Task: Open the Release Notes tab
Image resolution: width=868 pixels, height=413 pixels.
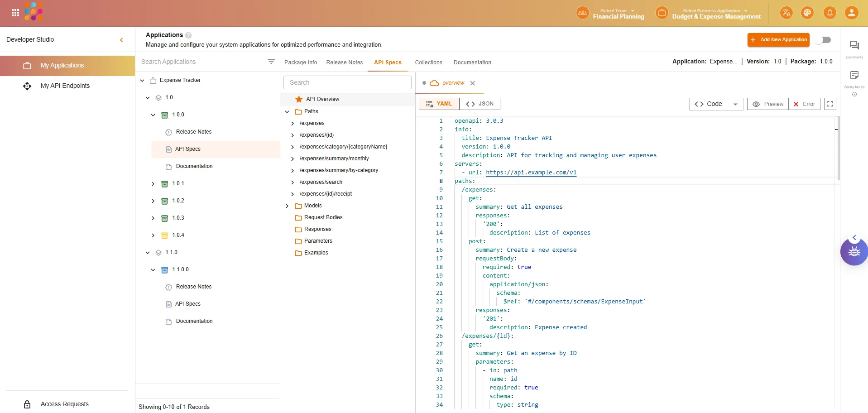Action: tap(344, 62)
